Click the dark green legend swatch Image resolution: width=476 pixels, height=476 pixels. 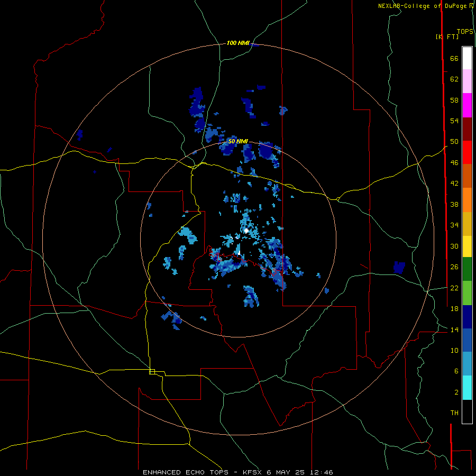(x=467, y=269)
